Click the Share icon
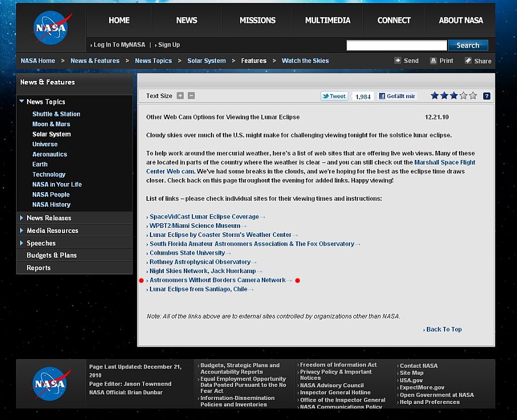 pos(468,61)
